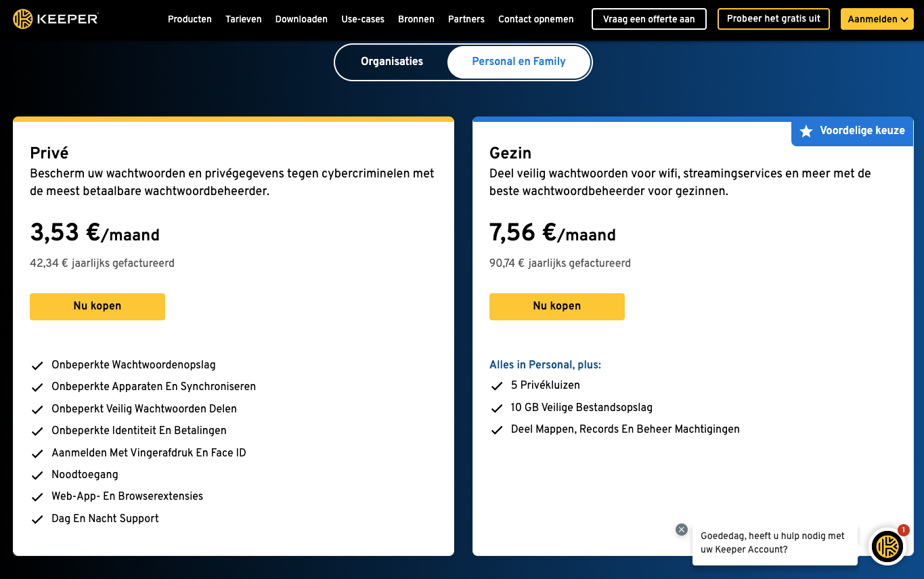Click Aanmelden Met Vingerafdruk En Face ID
The image size is (924, 579).
tap(149, 453)
